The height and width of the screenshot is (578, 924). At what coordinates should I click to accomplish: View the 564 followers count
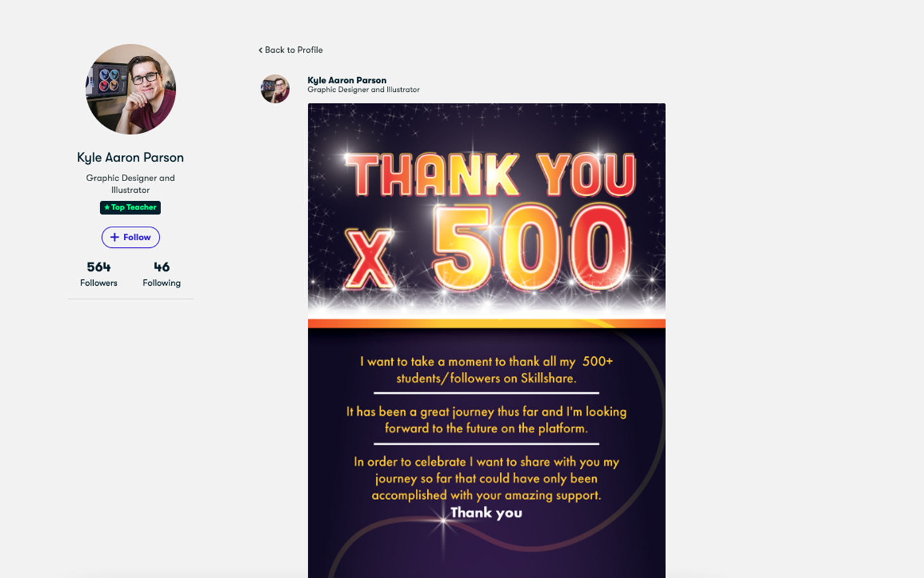(99, 267)
